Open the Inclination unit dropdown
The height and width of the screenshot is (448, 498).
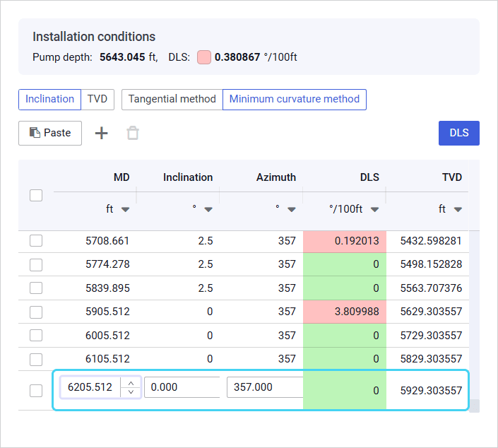208,210
